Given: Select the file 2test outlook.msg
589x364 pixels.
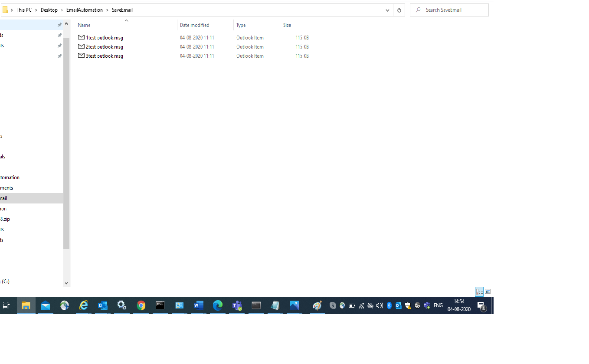Looking at the screenshot, I should 105,47.
